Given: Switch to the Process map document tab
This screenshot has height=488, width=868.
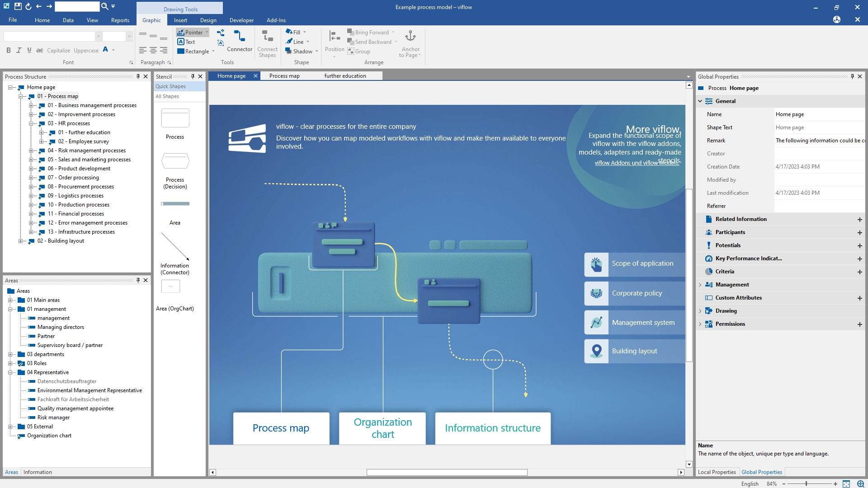Looking at the screenshot, I should [284, 76].
